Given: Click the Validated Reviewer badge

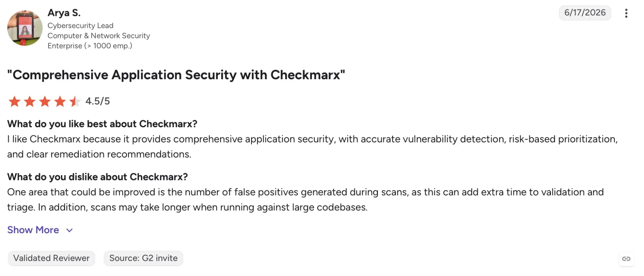Looking at the screenshot, I should point(51,258).
